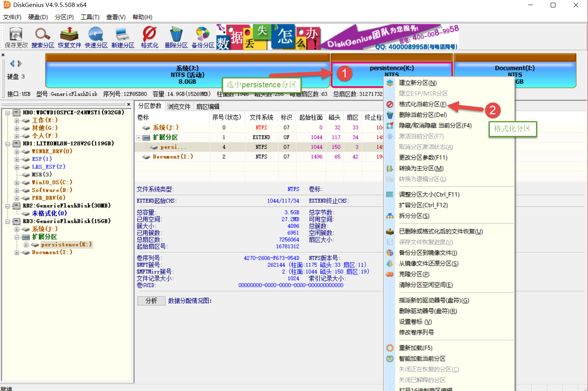
Task: Choose 已删除或格式化后的文件恢复(U) menu entry
Action: pyautogui.click(x=449, y=231)
